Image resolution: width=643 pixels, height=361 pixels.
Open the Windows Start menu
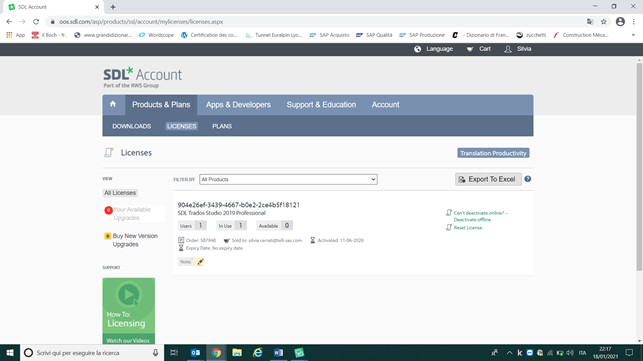coord(10,353)
